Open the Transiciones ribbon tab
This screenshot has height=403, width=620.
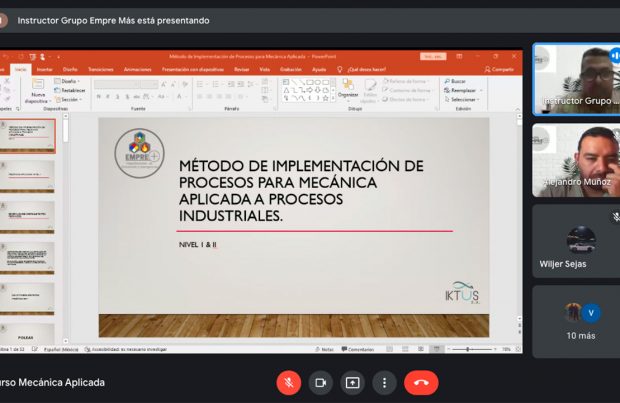click(x=100, y=70)
